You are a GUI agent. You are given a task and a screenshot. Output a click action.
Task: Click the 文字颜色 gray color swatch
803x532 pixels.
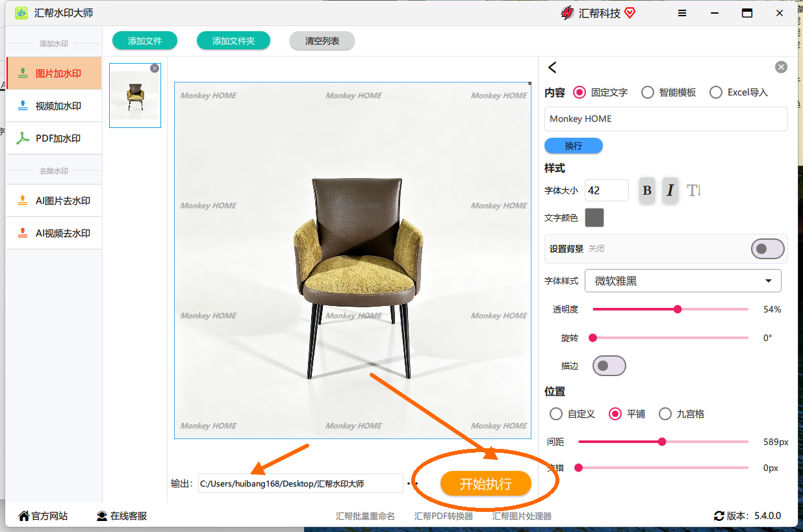point(594,218)
